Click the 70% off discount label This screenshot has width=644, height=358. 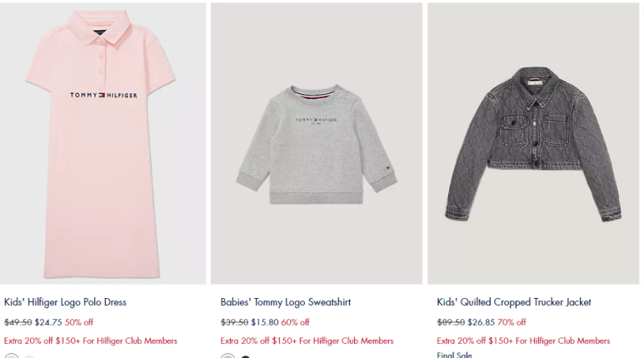pos(512,322)
